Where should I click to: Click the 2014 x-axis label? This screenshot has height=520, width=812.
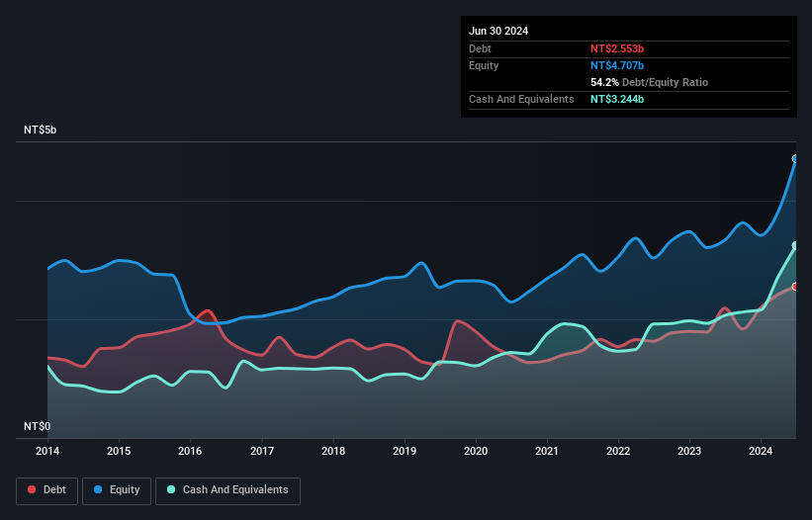pos(47,451)
